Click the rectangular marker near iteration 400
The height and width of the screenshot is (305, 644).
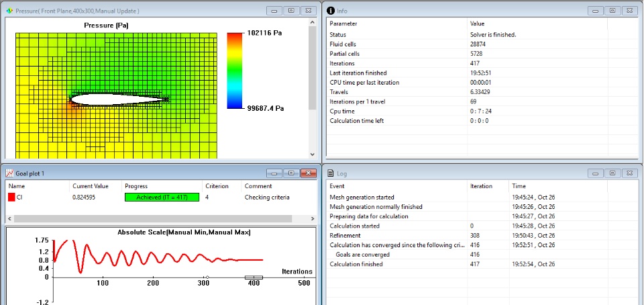[x=254, y=277]
